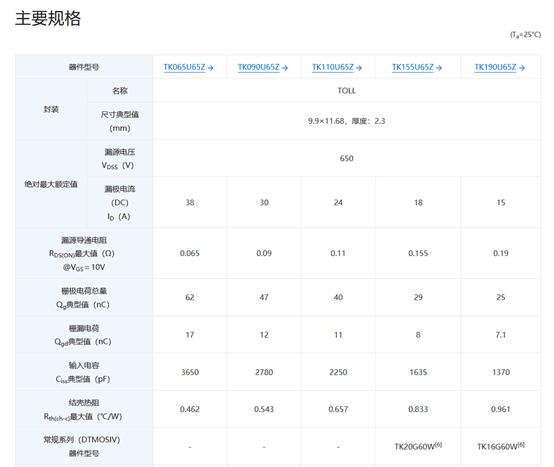Click the 0.065 on-resistance value
This screenshot has height=467, width=554.
tap(190, 253)
